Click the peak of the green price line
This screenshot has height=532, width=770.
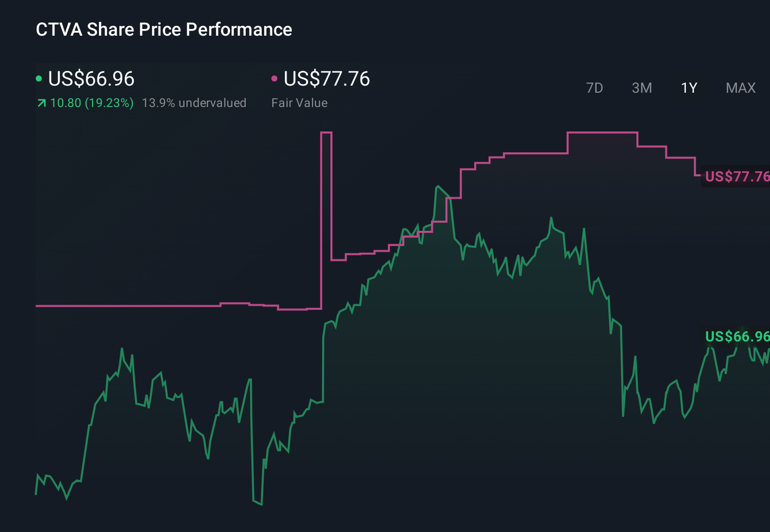click(439, 187)
